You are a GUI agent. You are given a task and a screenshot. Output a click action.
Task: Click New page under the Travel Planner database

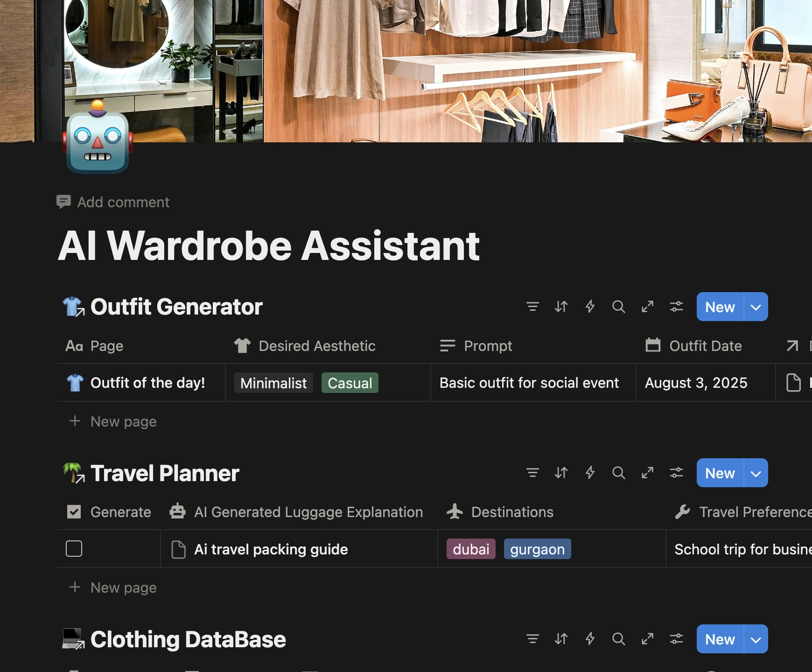(x=112, y=588)
